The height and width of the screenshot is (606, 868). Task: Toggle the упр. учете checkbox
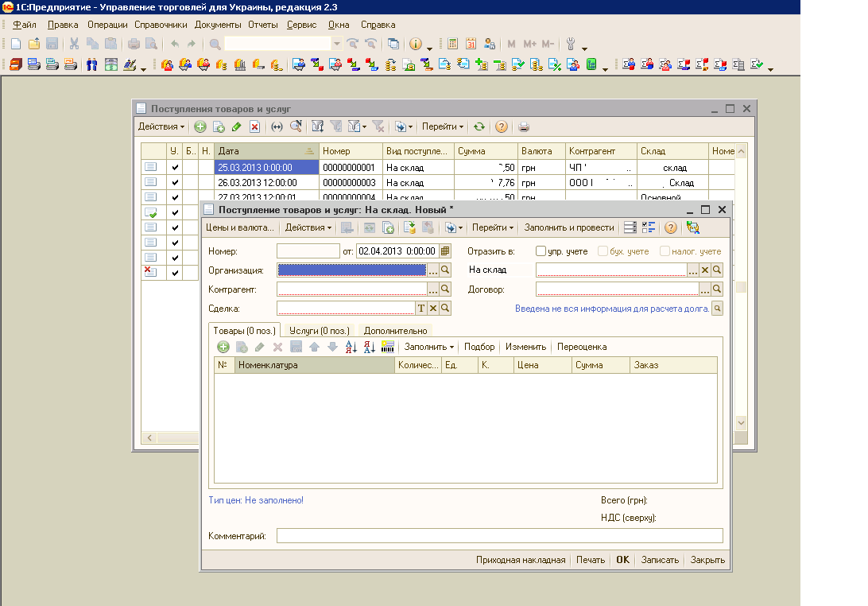(541, 251)
